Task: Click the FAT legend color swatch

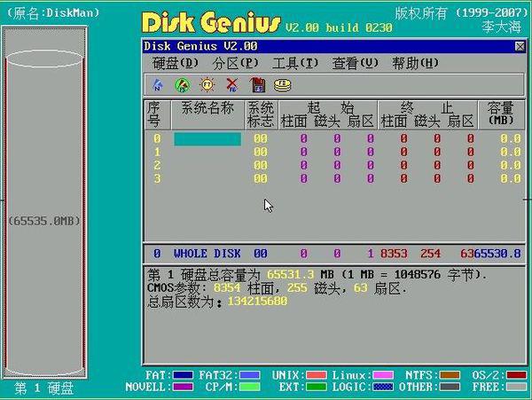Action: tap(183, 375)
